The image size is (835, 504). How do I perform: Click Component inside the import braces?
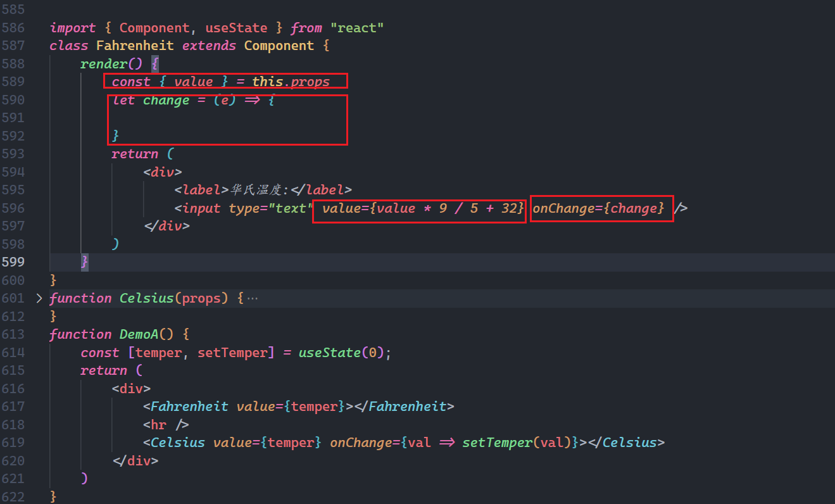click(154, 28)
